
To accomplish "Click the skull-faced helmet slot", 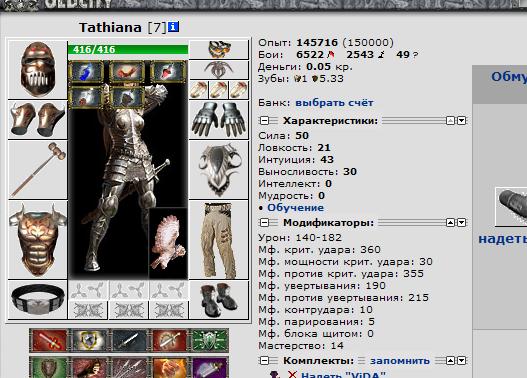I will click(38, 69).
